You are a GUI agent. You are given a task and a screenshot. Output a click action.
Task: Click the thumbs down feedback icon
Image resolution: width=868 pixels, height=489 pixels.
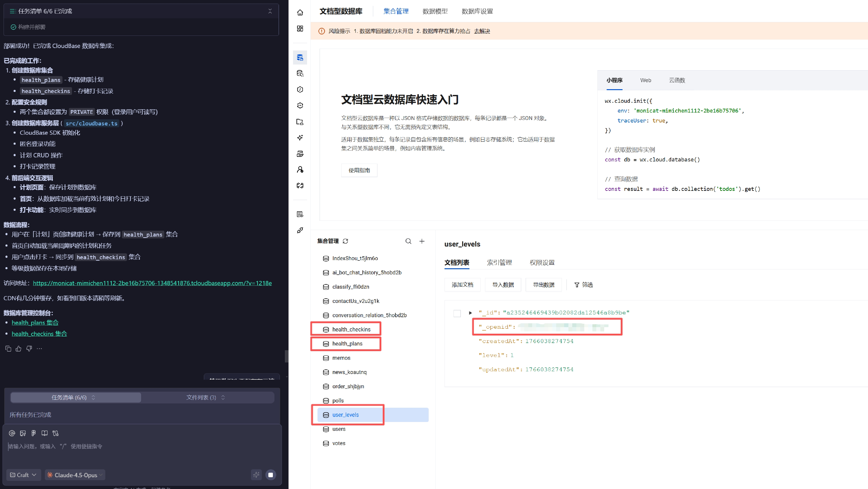(29, 349)
